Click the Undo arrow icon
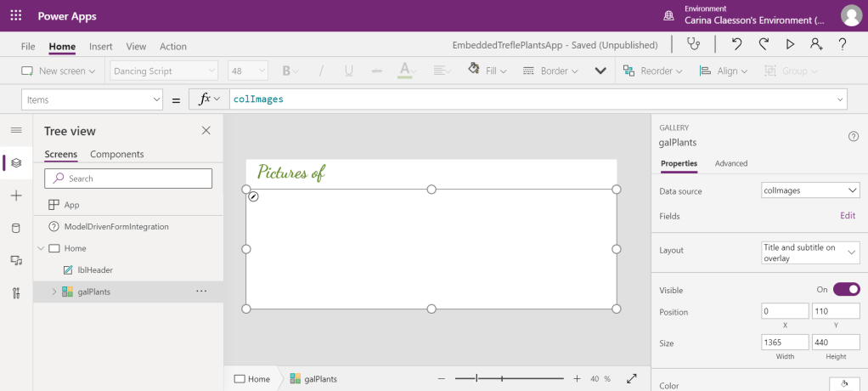 (736, 45)
